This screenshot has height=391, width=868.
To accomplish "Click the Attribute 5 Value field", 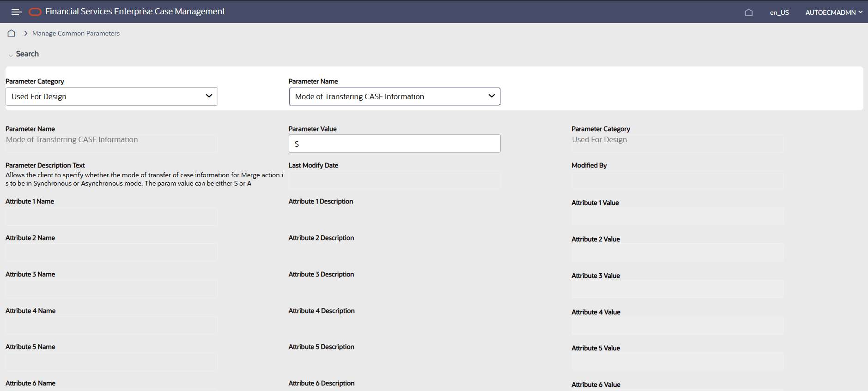I will tap(678, 362).
